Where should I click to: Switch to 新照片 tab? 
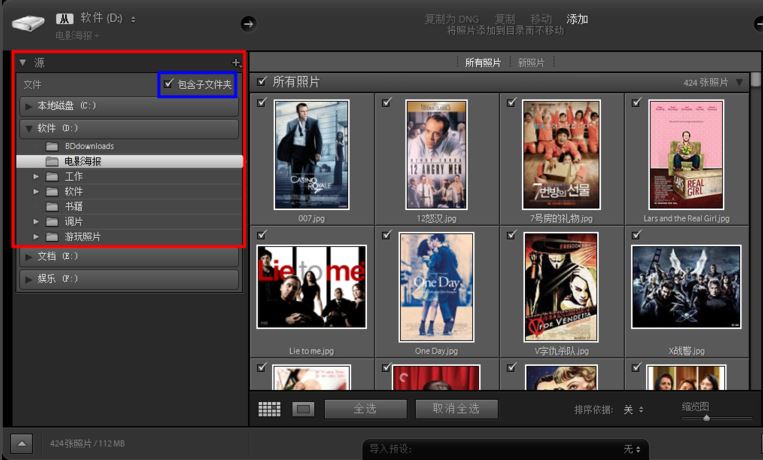click(531, 62)
